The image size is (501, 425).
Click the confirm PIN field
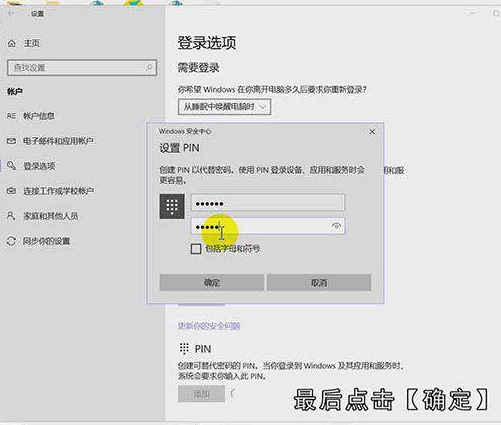click(268, 226)
